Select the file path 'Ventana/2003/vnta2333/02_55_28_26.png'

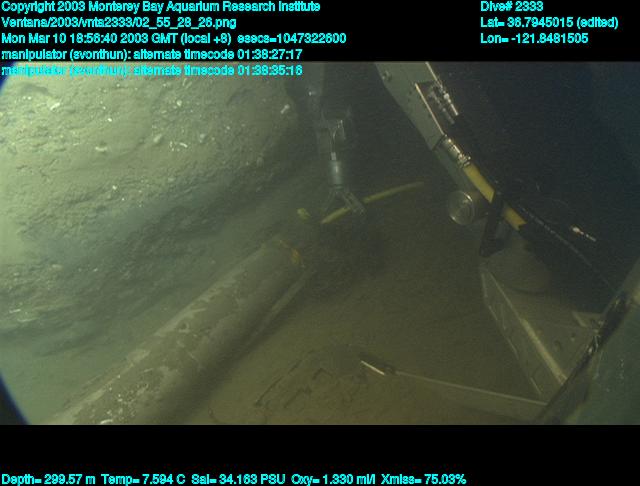click(x=119, y=23)
